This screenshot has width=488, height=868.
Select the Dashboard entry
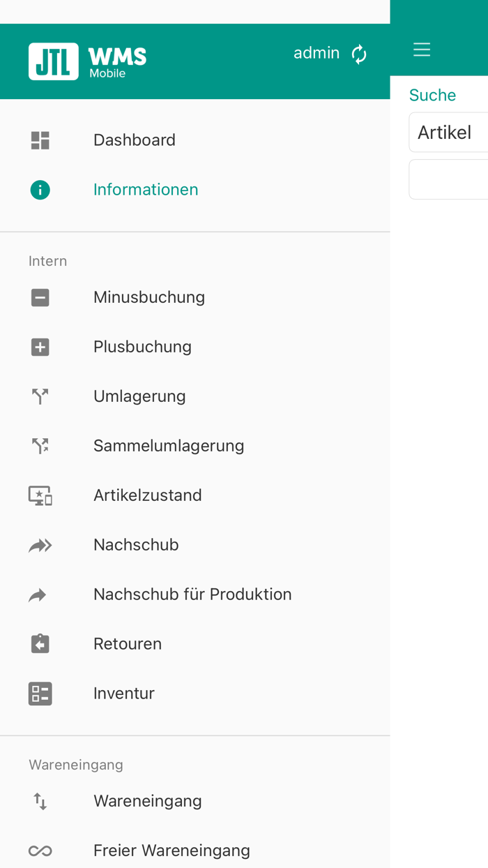[134, 140]
